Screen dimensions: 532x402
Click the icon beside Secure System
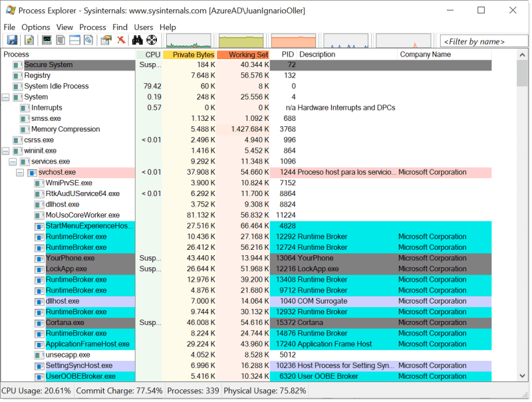18,64
